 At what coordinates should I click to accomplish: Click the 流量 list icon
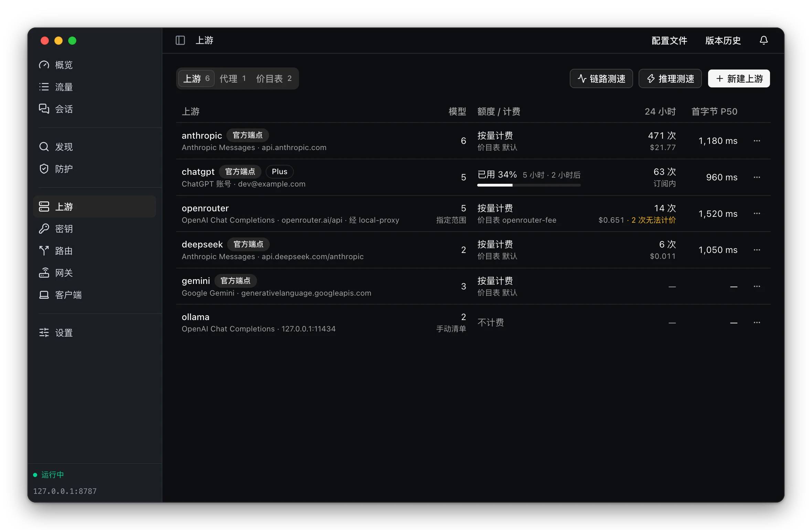[44, 87]
